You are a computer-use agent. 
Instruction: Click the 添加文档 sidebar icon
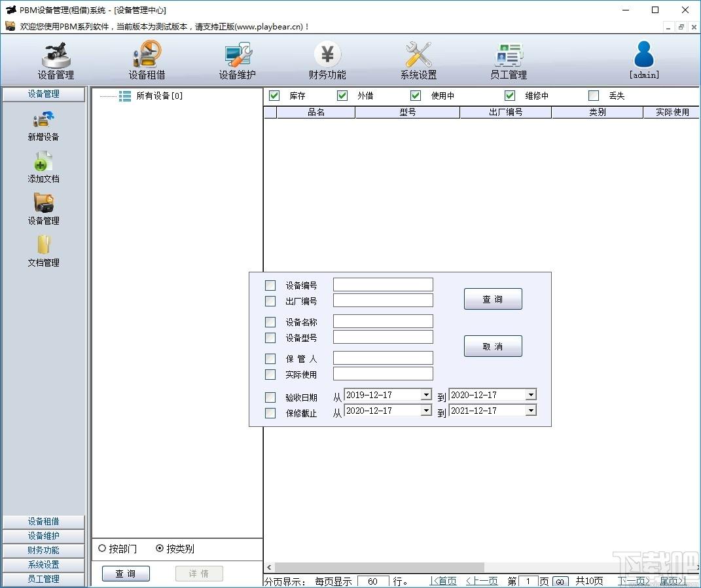[43, 162]
